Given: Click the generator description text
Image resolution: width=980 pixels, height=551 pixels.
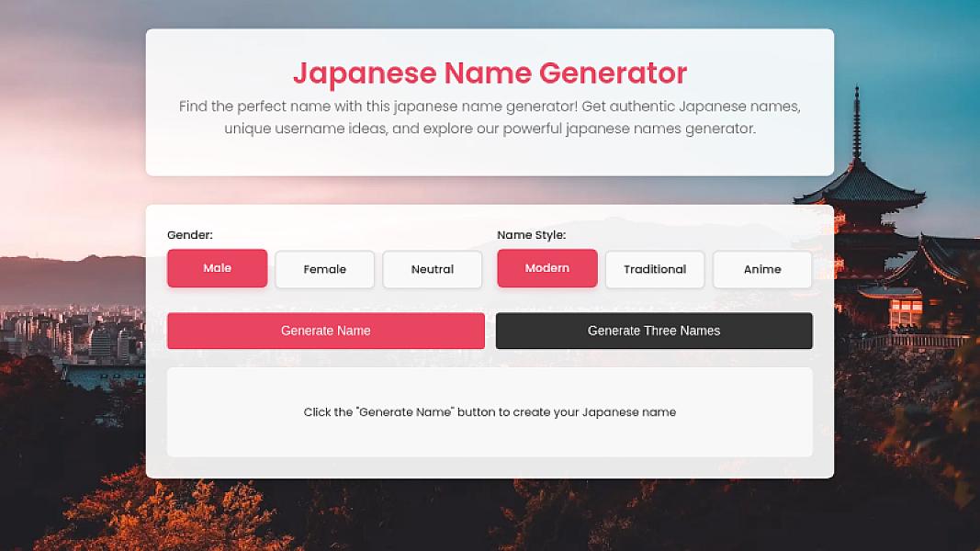Looking at the screenshot, I should (x=490, y=117).
